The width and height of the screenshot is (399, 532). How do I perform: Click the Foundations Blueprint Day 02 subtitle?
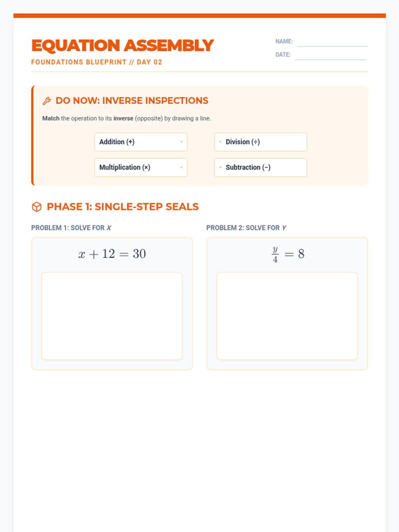[96, 62]
